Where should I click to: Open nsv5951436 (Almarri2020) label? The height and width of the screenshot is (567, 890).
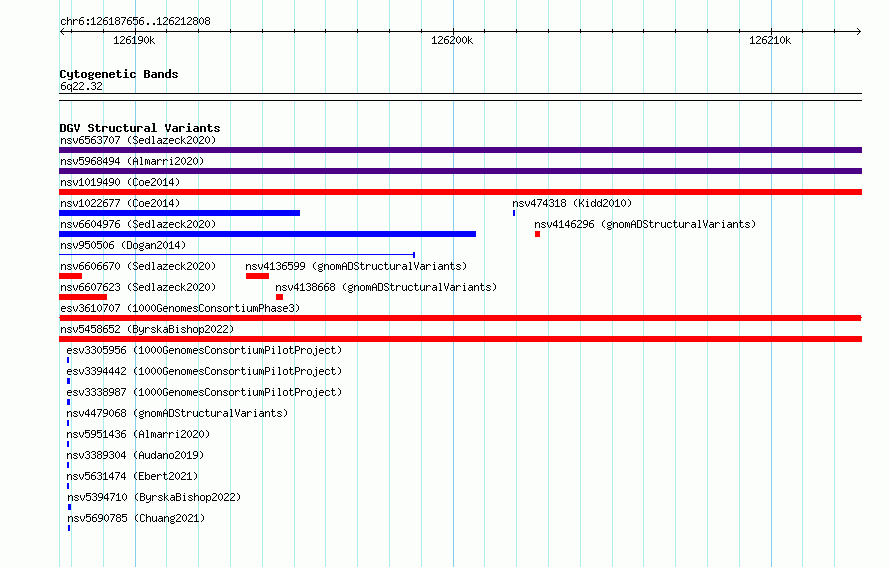[138, 434]
